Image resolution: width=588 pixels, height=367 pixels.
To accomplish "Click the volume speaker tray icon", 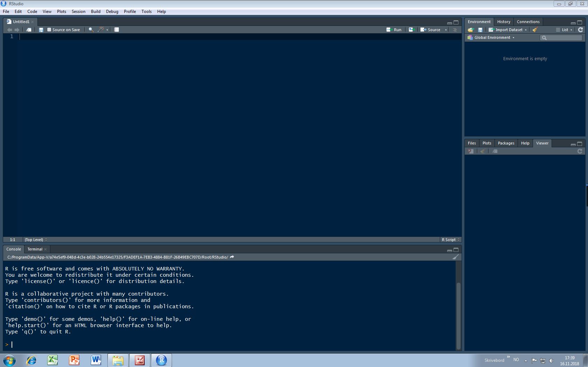I will pyautogui.click(x=551, y=360).
